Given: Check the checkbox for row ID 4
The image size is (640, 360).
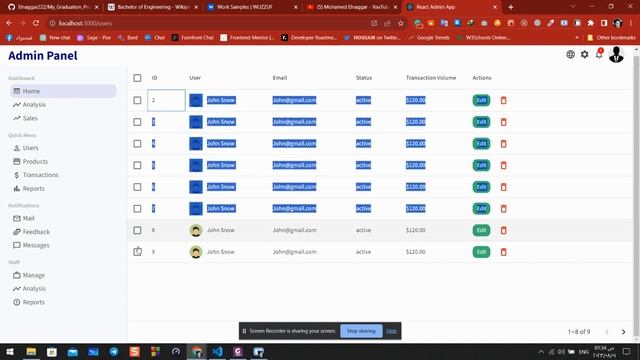Looking at the screenshot, I should (137, 144).
